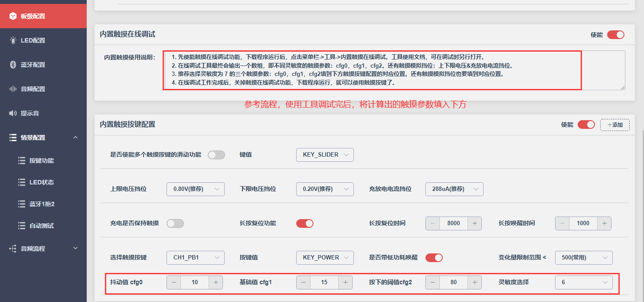Click the 蓝牙配置 Bluetooth icon
This screenshot has width=644, height=302.
13,65
